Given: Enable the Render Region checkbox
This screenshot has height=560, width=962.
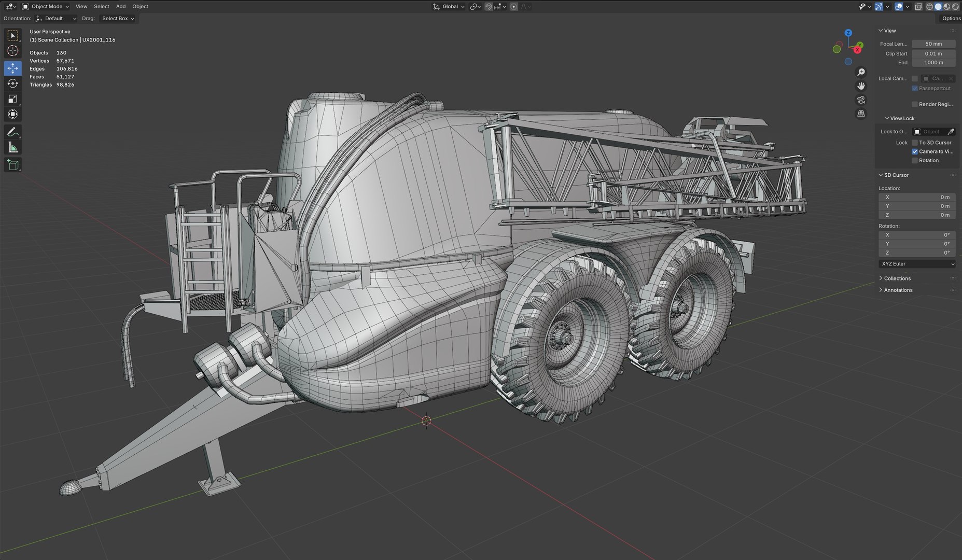Looking at the screenshot, I should [x=915, y=104].
